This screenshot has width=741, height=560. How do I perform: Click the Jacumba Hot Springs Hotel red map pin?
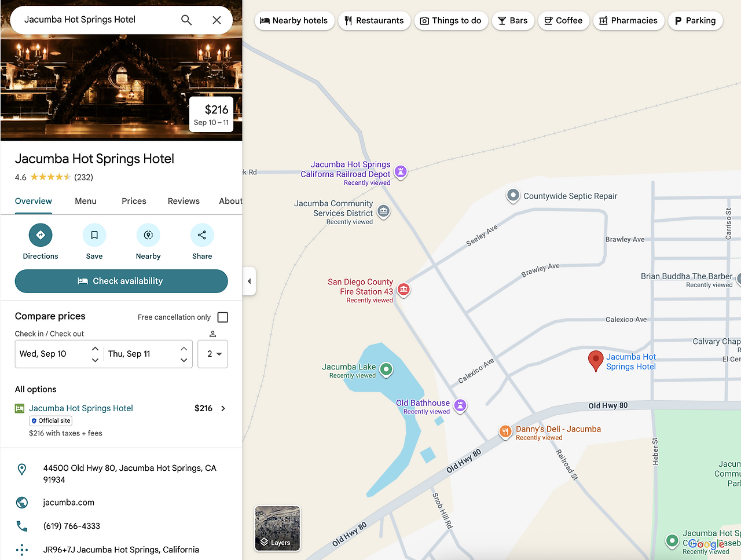tap(595, 361)
